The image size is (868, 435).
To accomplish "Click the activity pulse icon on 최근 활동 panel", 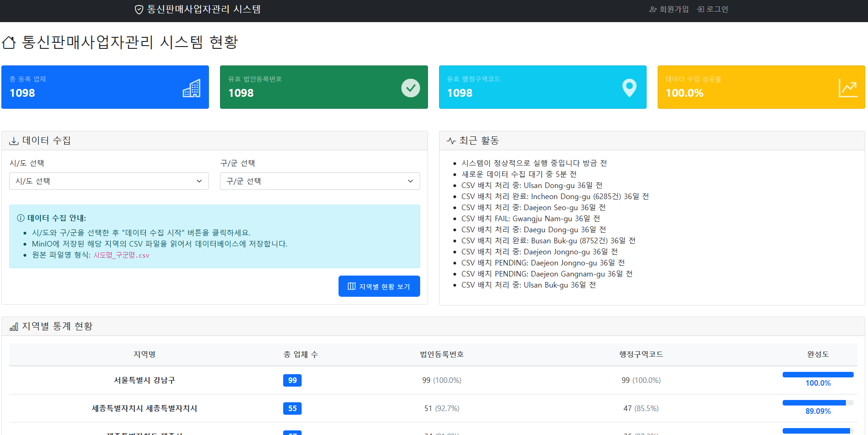I will point(451,140).
